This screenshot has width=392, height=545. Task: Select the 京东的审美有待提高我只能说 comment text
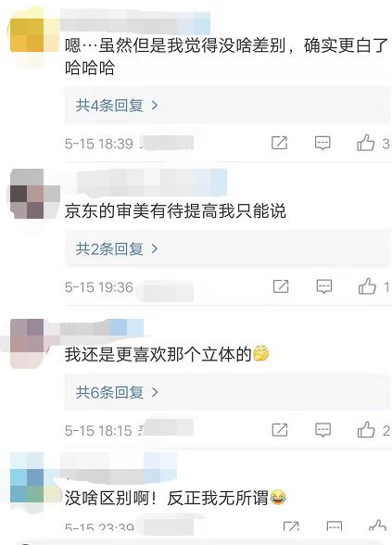pyautogui.click(x=175, y=211)
